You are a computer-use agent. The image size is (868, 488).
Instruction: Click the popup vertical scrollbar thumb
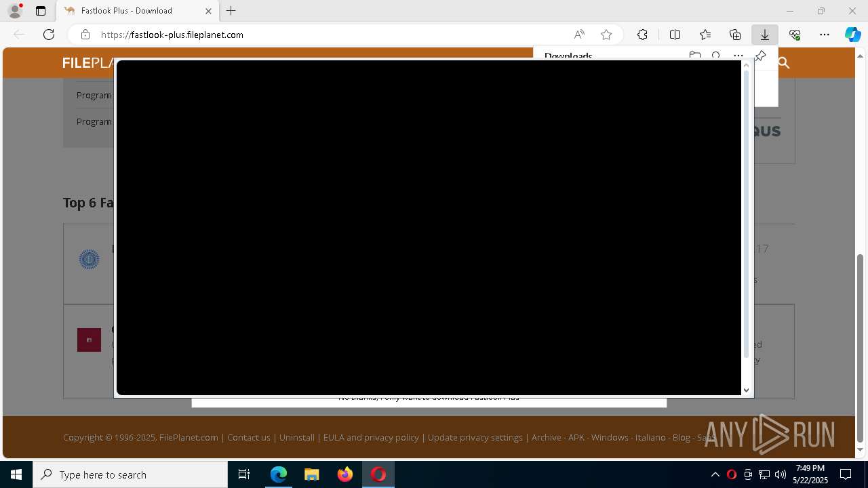(747, 213)
